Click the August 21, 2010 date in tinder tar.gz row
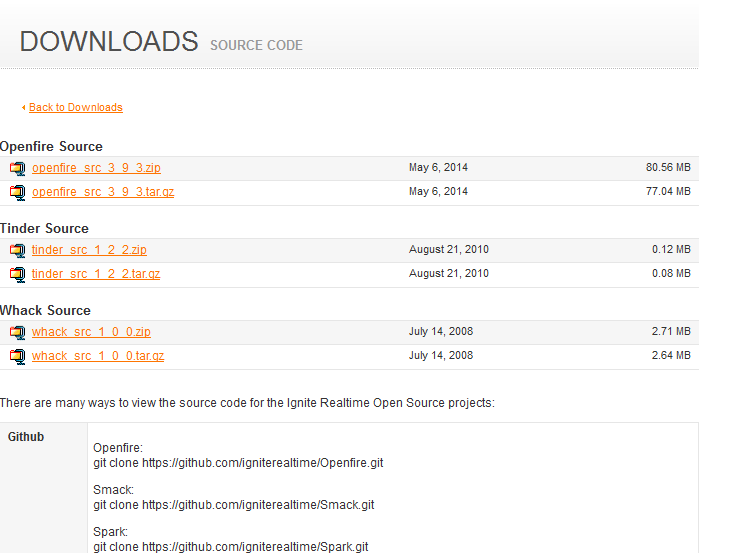Screen dimensions: 734x553 coord(449,273)
